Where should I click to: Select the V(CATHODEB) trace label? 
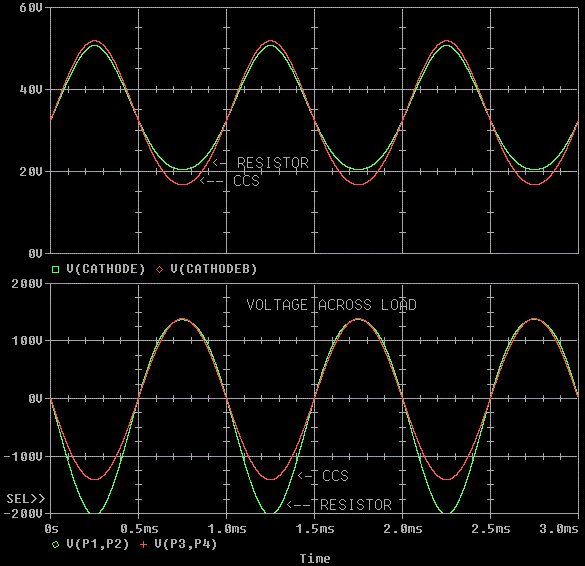214,269
